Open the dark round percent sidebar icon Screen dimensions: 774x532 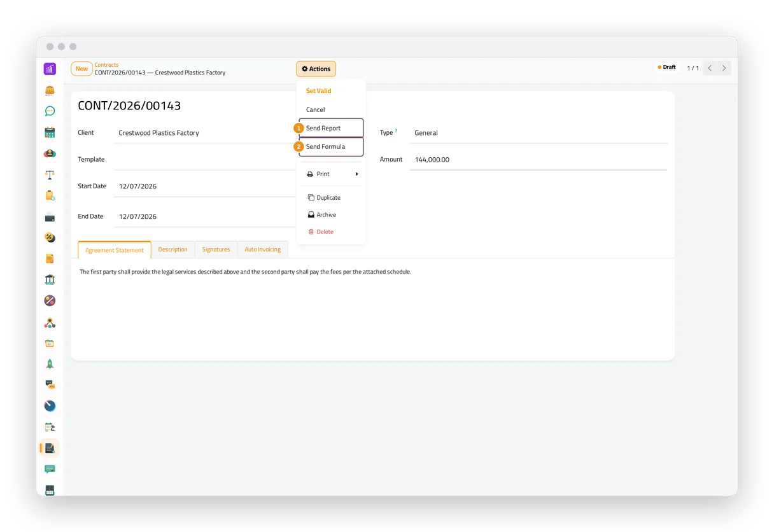pyautogui.click(x=50, y=300)
